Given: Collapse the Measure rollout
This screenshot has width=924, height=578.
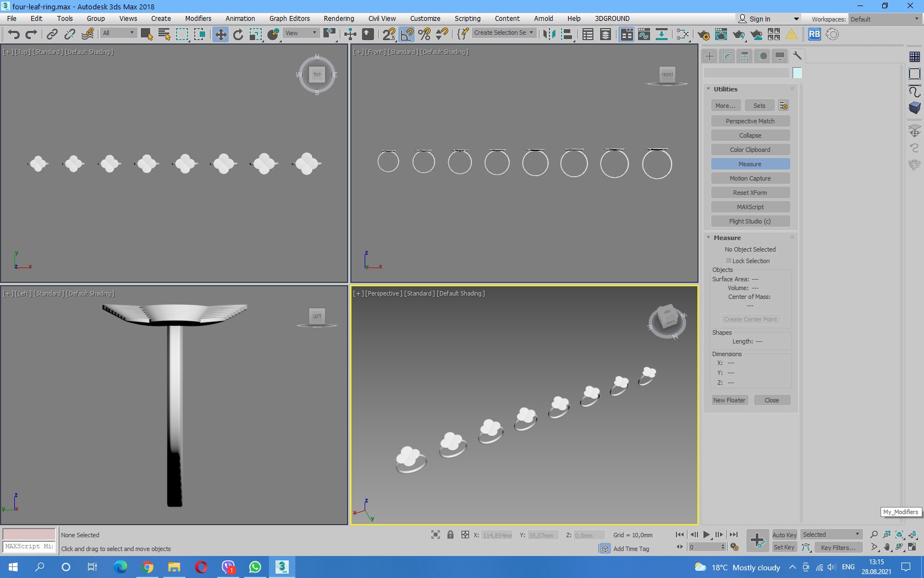Looking at the screenshot, I should (727, 238).
